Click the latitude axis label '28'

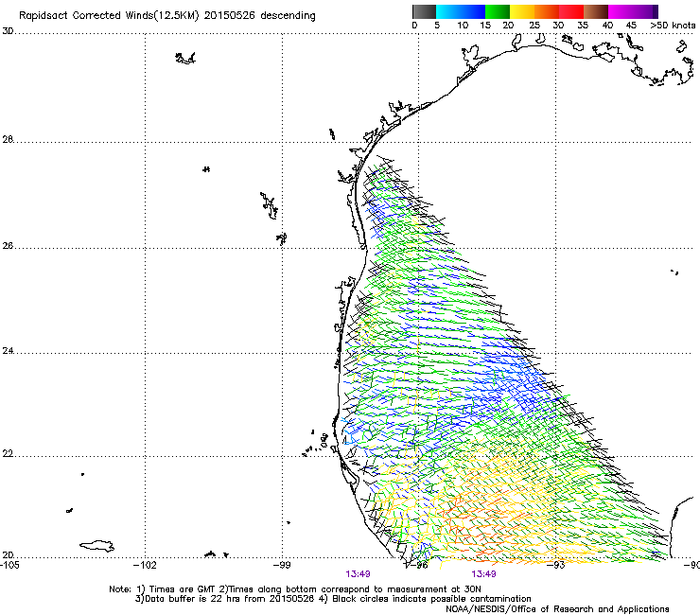[8, 139]
